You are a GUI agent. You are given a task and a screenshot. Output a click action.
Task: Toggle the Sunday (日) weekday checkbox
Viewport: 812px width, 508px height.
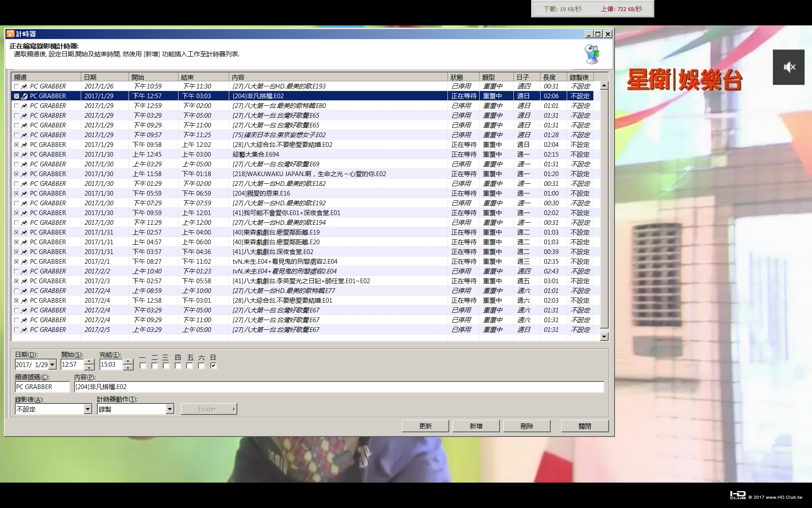pyautogui.click(x=214, y=365)
